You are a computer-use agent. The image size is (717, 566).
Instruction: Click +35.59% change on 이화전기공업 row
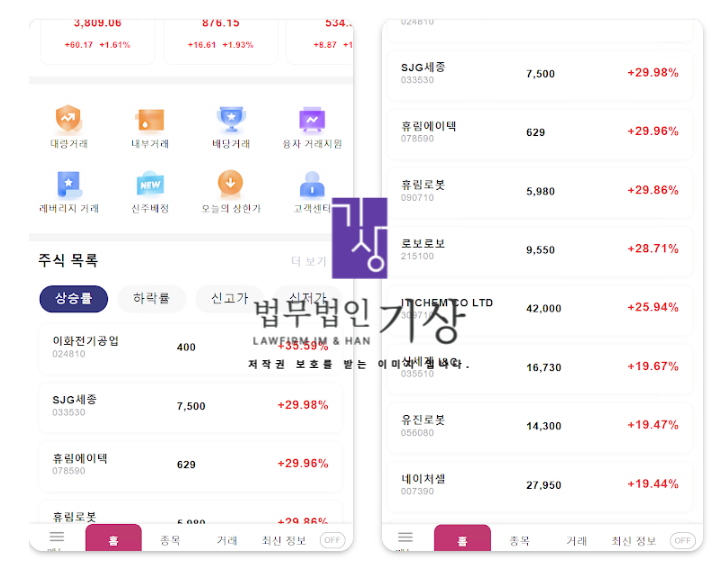pos(303,346)
